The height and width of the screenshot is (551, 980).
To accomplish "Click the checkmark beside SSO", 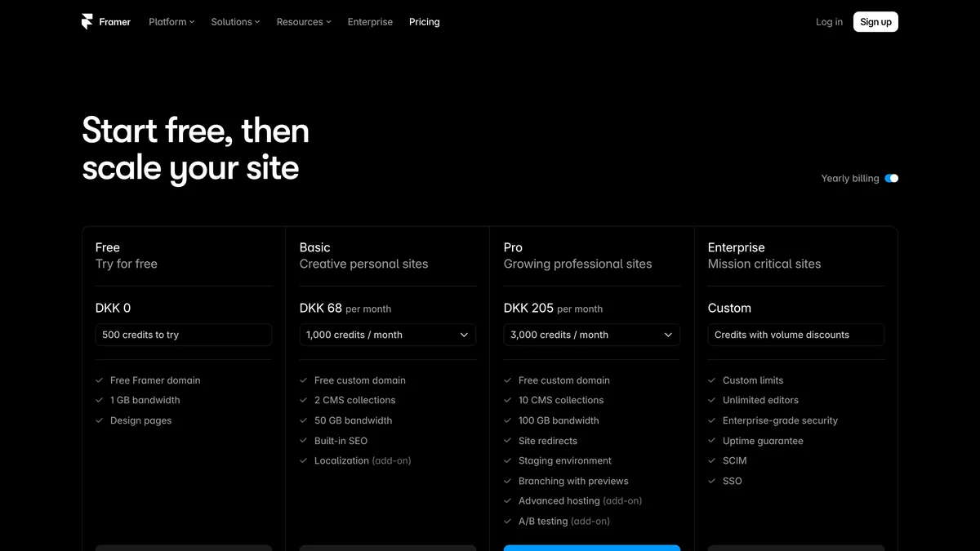I will [x=712, y=481].
